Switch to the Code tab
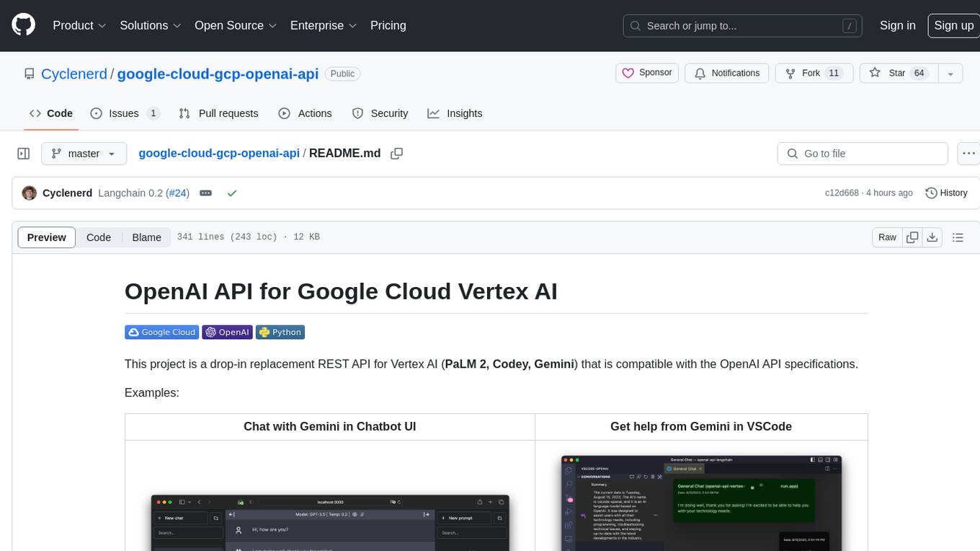980x551 pixels. (50, 113)
